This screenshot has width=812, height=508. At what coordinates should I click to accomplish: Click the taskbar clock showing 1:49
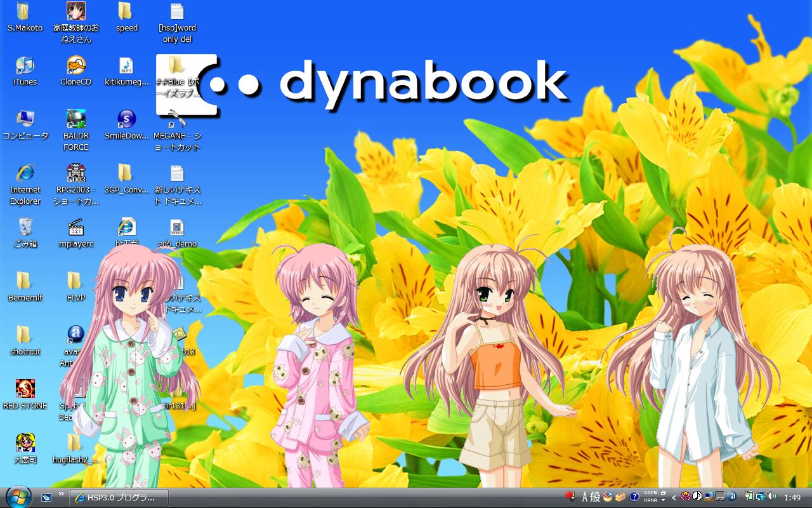[792, 497]
